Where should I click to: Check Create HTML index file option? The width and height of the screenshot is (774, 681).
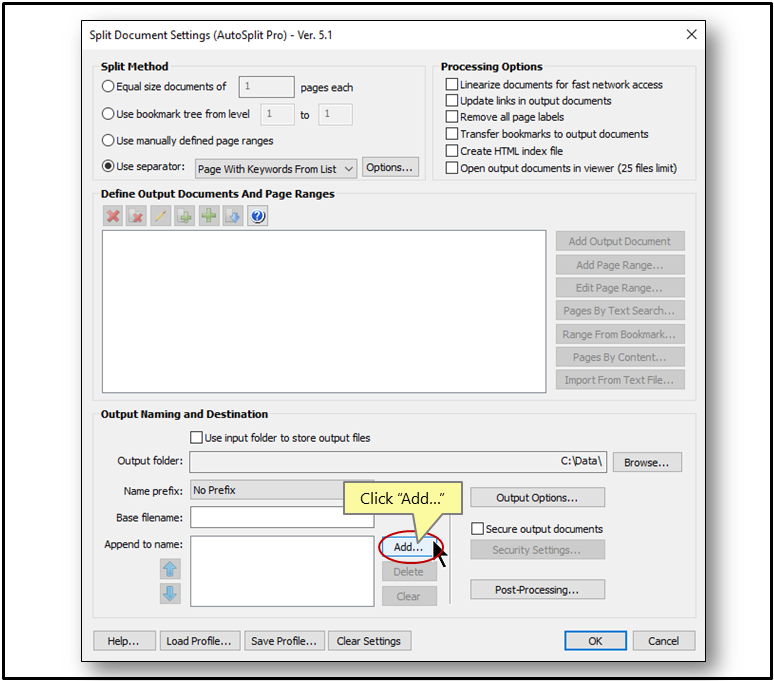click(452, 151)
